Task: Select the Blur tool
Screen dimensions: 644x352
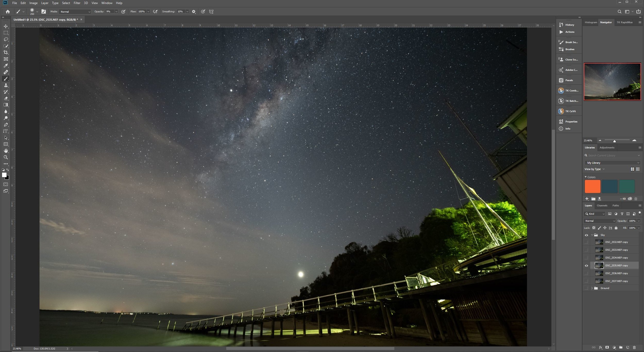Action: (x=6, y=111)
